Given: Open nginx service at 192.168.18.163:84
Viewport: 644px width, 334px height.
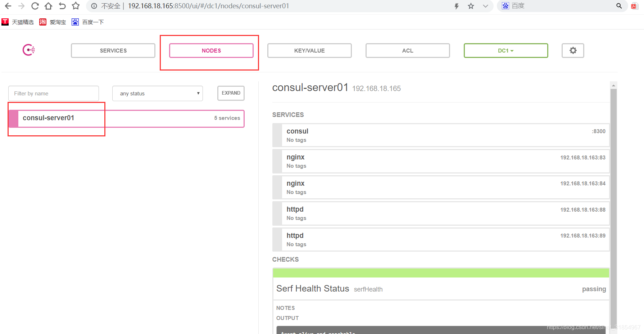Looking at the screenshot, I should [441, 188].
